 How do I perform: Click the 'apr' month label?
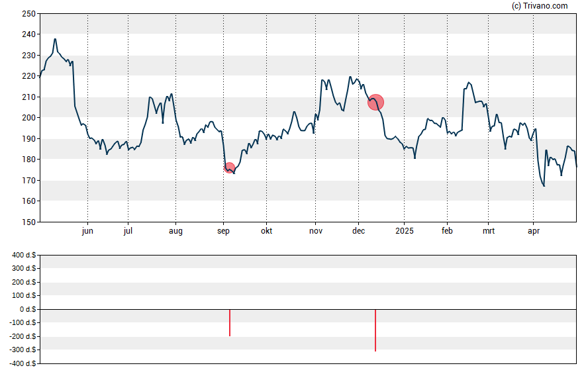tap(534, 231)
